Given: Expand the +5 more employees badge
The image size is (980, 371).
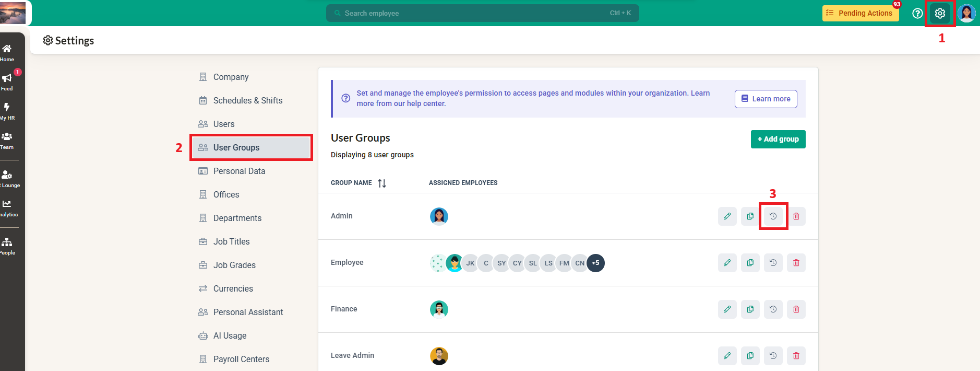Looking at the screenshot, I should [595, 263].
